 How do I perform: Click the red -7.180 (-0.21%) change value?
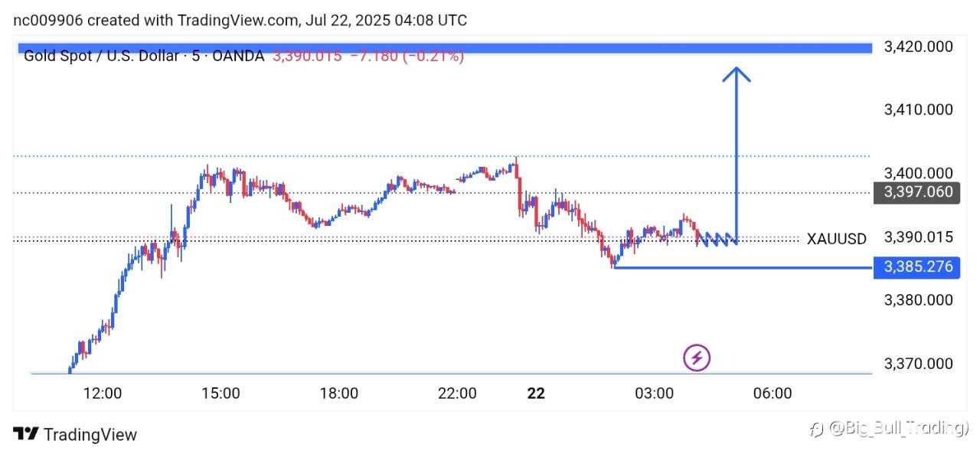[407, 56]
